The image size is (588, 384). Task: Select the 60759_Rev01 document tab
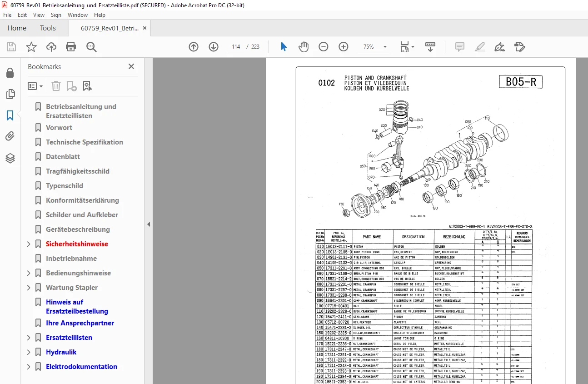(x=110, y=28)
